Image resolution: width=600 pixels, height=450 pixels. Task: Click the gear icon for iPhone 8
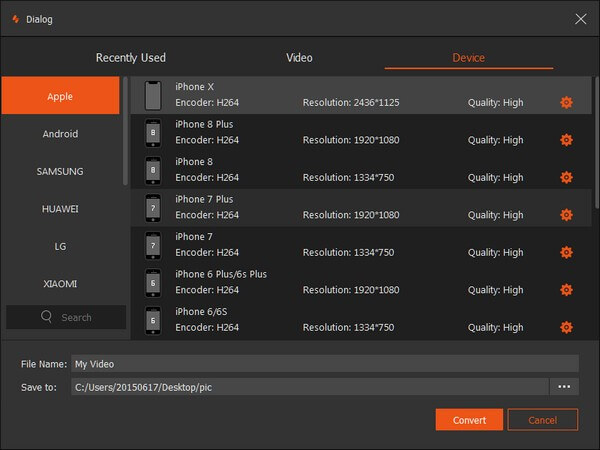tap(566, 177)
